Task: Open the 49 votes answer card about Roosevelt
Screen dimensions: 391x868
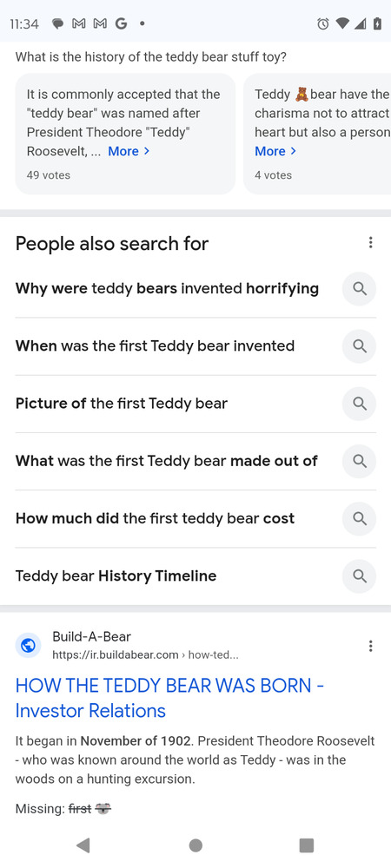Action: (x=125, y=134)
